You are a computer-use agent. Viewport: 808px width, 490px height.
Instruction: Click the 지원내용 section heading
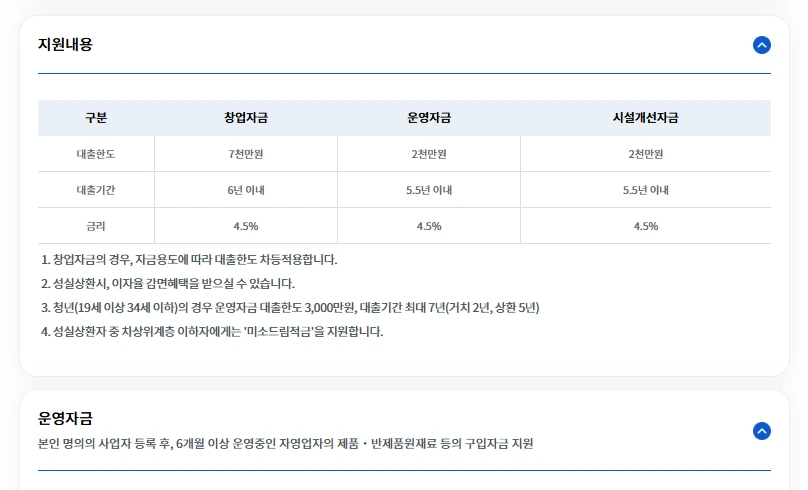point(65,44)
